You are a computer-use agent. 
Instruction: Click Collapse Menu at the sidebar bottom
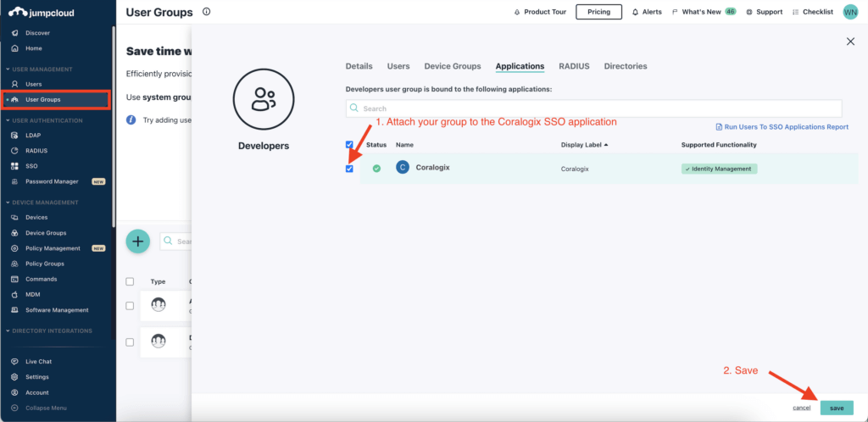46,408
